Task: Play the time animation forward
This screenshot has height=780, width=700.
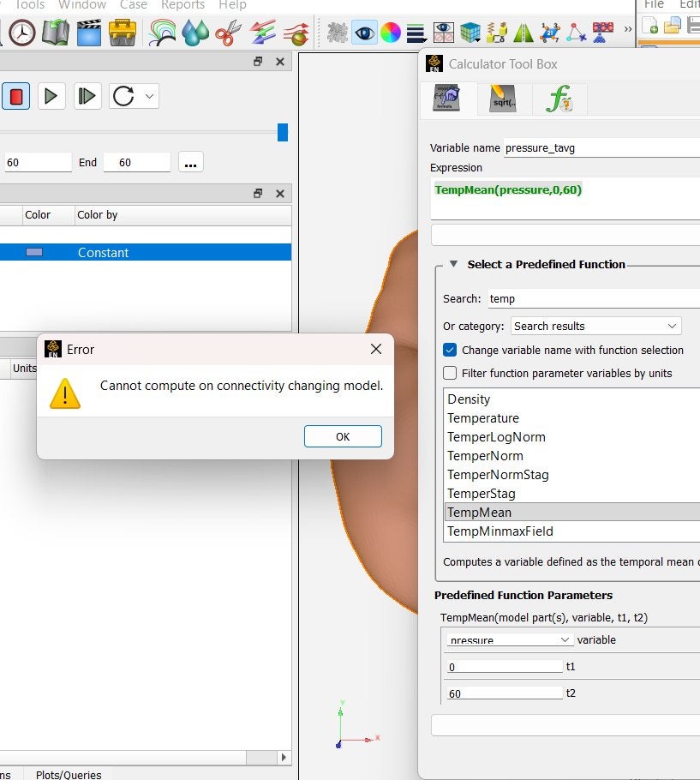Action: pyautogui.click(x=51, y=96)
